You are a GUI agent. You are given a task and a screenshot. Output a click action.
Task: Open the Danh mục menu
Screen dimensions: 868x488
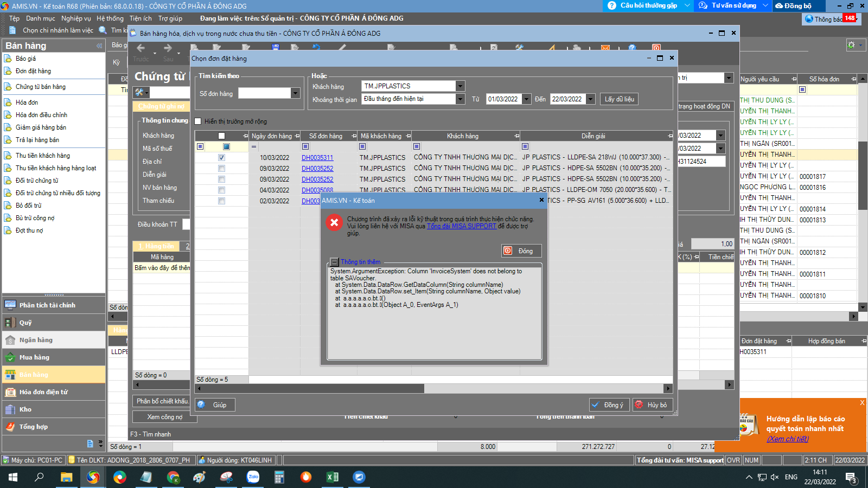tap(41, 18)
